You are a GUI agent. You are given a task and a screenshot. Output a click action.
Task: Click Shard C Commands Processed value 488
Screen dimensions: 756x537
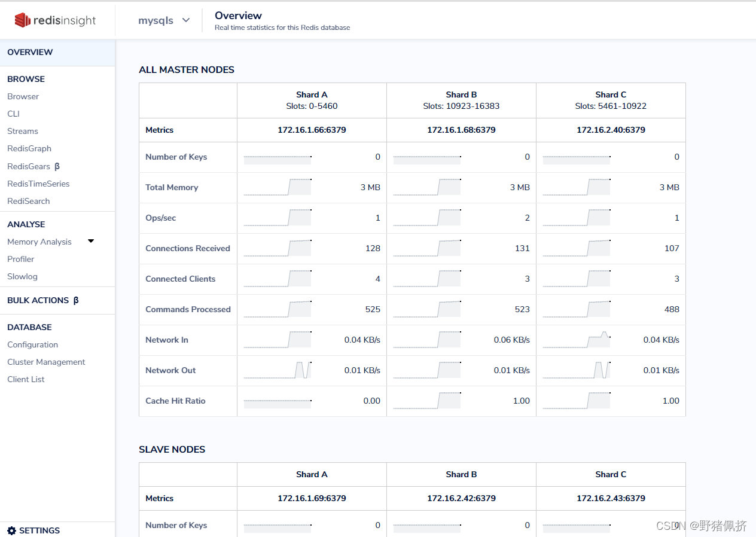point(672,309)
